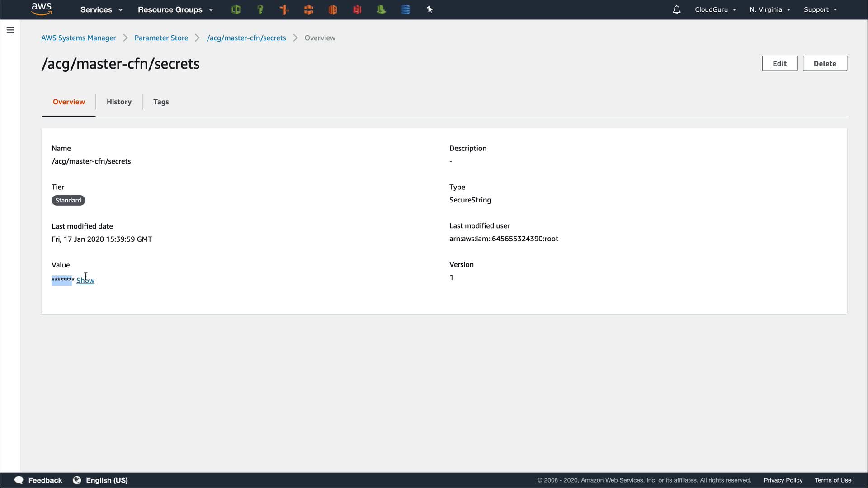Viewport: 868px width, 488px height.
Task: Open the blue database service shortcut
Action: tap(406, 9)
